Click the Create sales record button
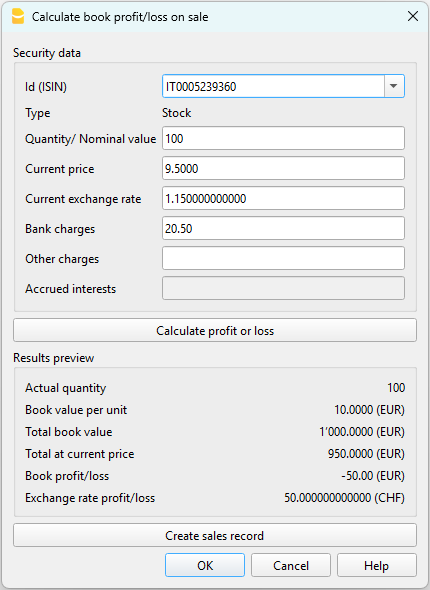This screenshot has width=430, height=590. [x=215, y=535]
